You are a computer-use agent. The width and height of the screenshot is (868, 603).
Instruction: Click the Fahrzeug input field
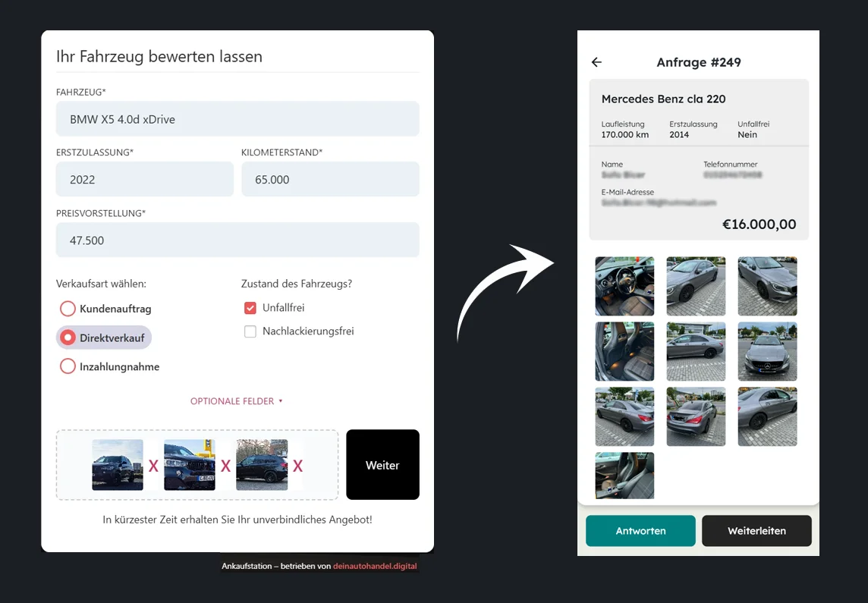coord(237,119)
